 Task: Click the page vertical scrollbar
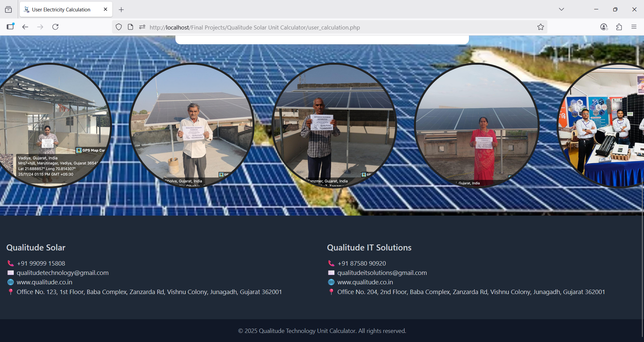642,255
